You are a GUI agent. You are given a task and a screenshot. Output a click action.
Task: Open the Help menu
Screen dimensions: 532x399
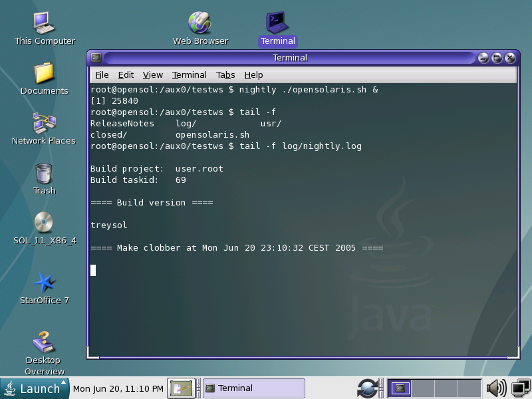point(253,75)
